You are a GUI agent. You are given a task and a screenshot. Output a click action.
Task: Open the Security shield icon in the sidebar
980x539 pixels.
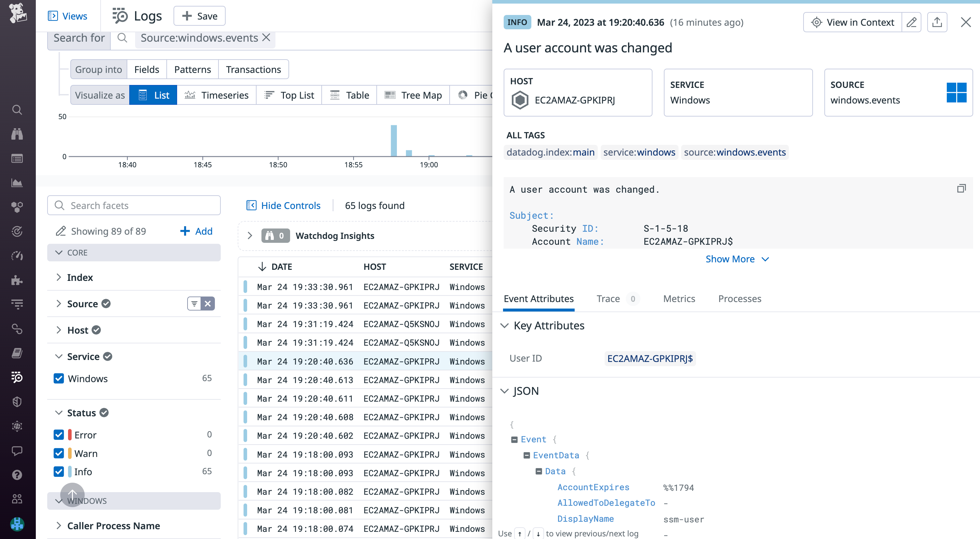[x=17, y=402]
